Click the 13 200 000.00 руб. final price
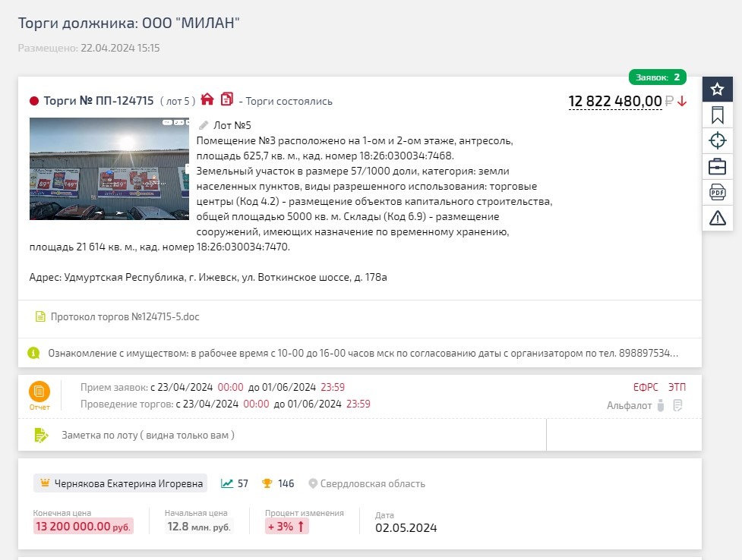This screenshot has height=560, width=742. coord(84,526)
